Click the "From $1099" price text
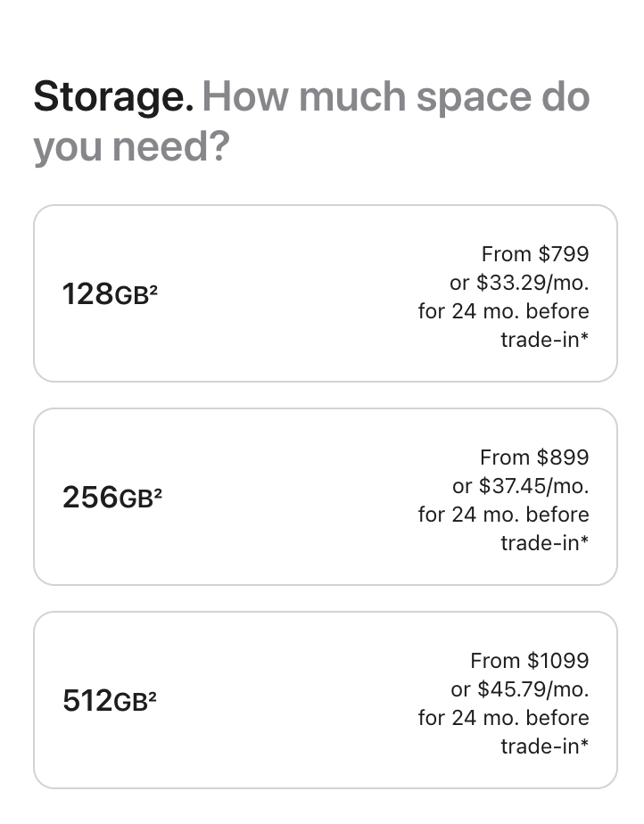This screenshot has height=824, width=644. click(530, 661)
